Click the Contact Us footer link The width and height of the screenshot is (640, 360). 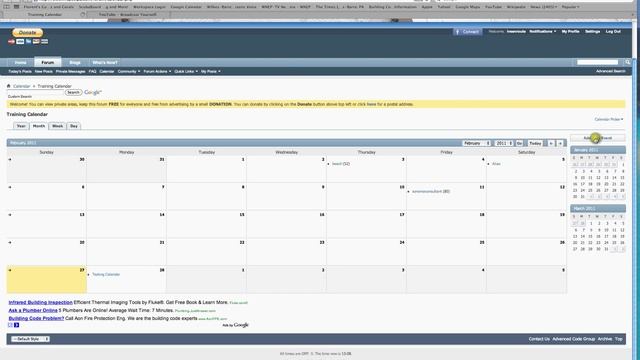539,339
